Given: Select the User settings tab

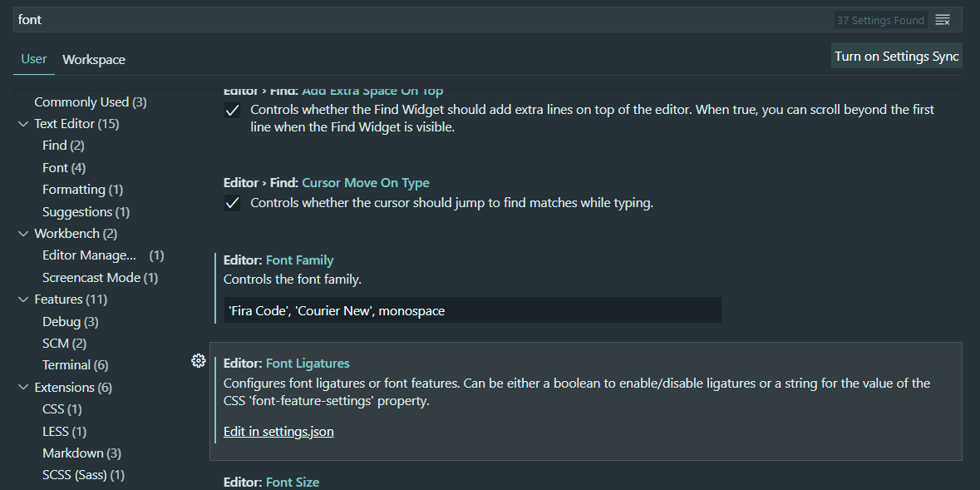Looking at the screenshot, I should click(x=34, y=59).
